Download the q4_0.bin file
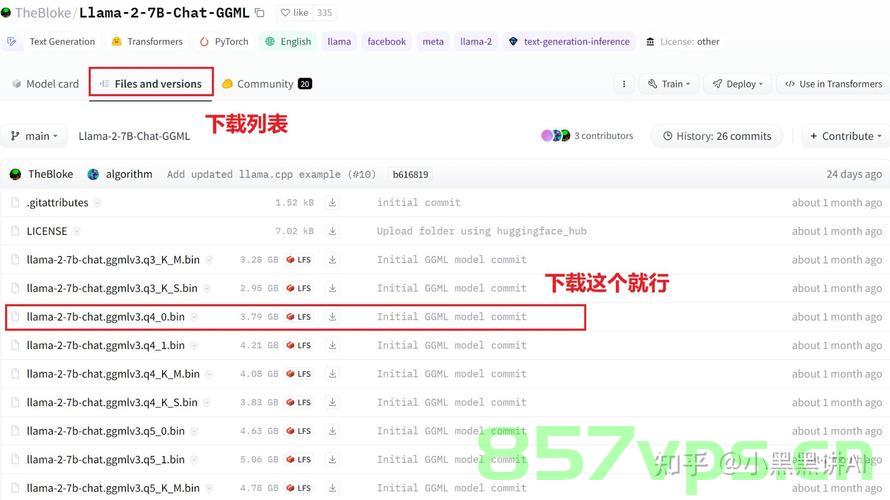890x500 pixels. 333,317
